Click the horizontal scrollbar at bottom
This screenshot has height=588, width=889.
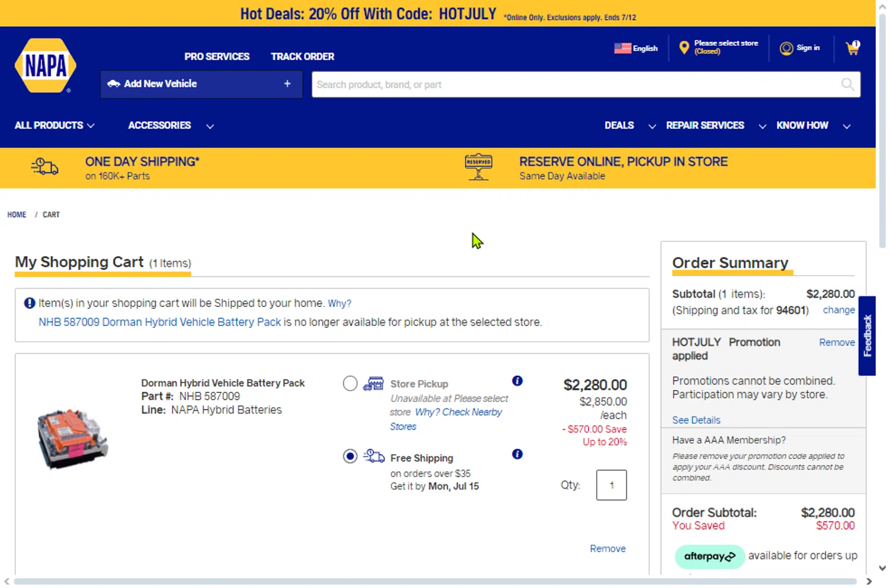(x=435, y=581)
